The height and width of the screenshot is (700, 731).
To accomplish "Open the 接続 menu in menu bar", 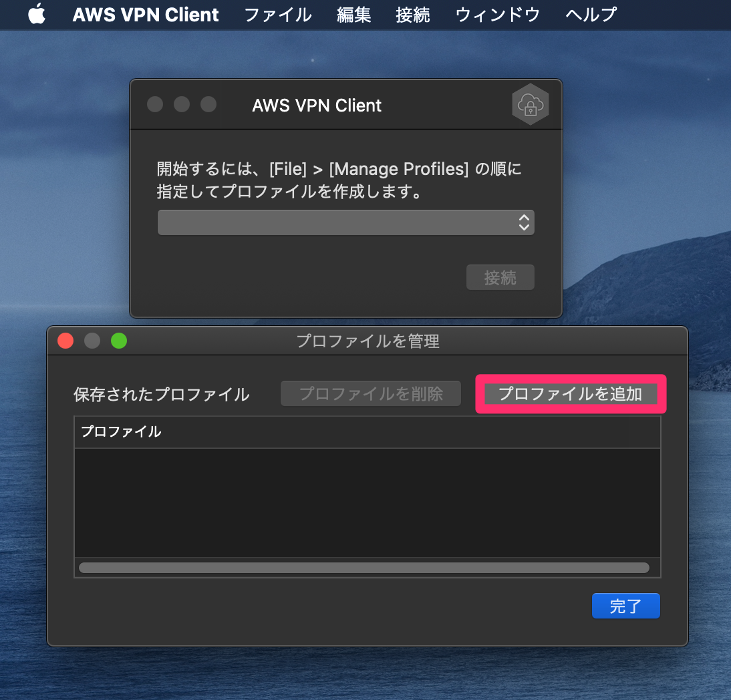I will [412, 15].
